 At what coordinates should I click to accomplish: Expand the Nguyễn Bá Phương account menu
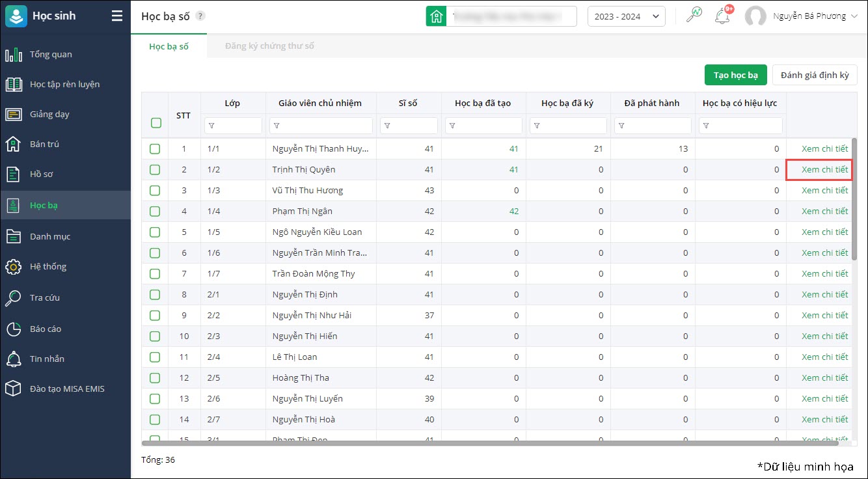[x=812, y=16]
